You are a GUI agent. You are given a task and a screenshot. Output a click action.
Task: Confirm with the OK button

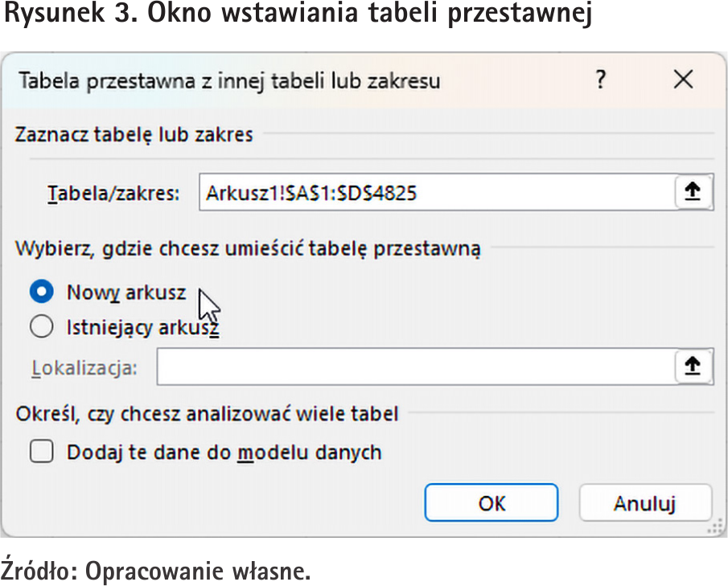coord(491,503)
